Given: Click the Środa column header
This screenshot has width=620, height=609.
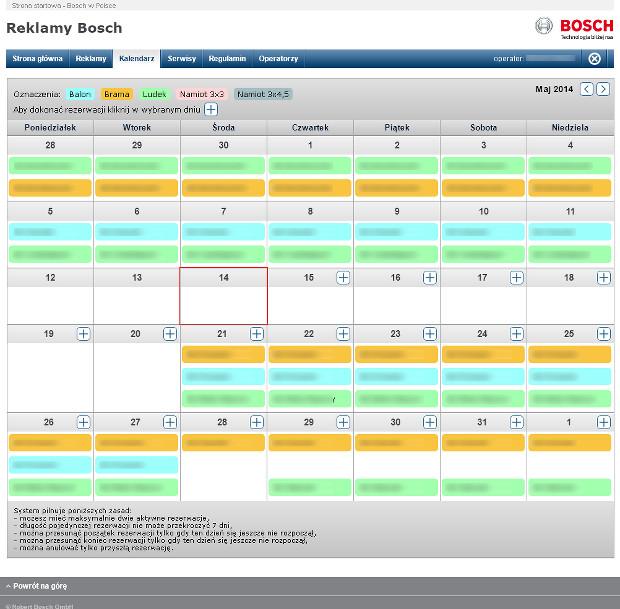Looking at the screenshot, I should pos(223,127).
